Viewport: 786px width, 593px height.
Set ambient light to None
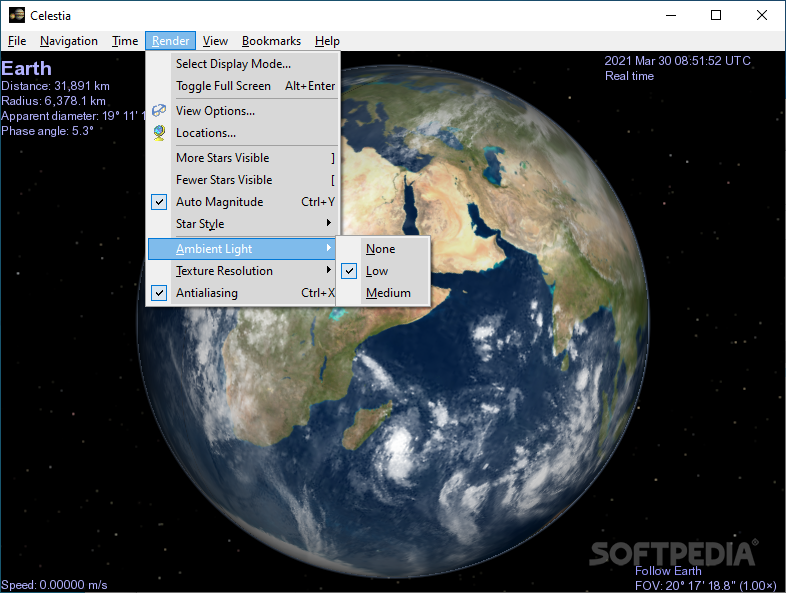383,249
